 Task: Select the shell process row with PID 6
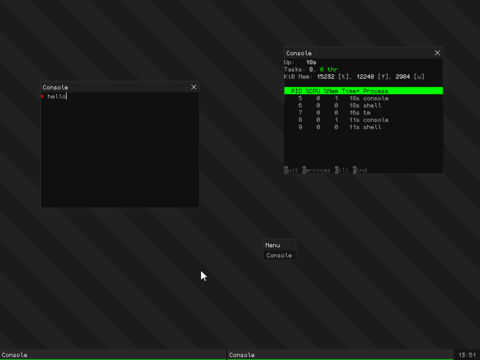coord(363,105)
